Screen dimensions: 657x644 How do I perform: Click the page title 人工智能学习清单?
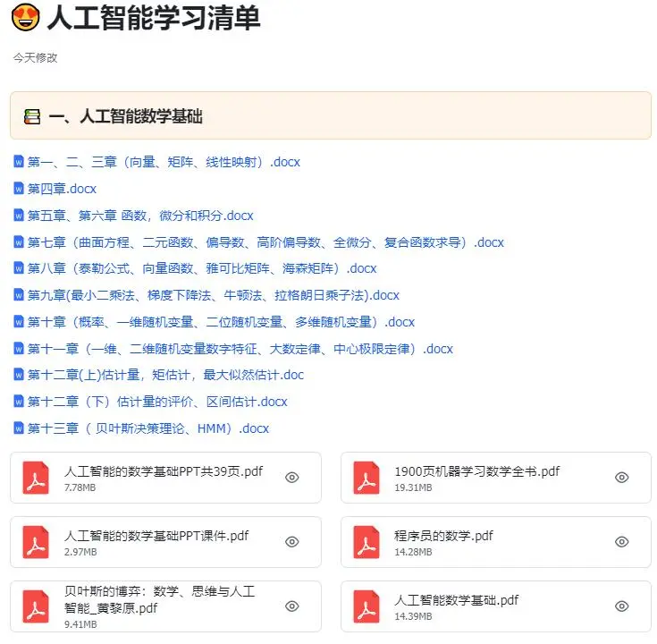click(154, 18)
